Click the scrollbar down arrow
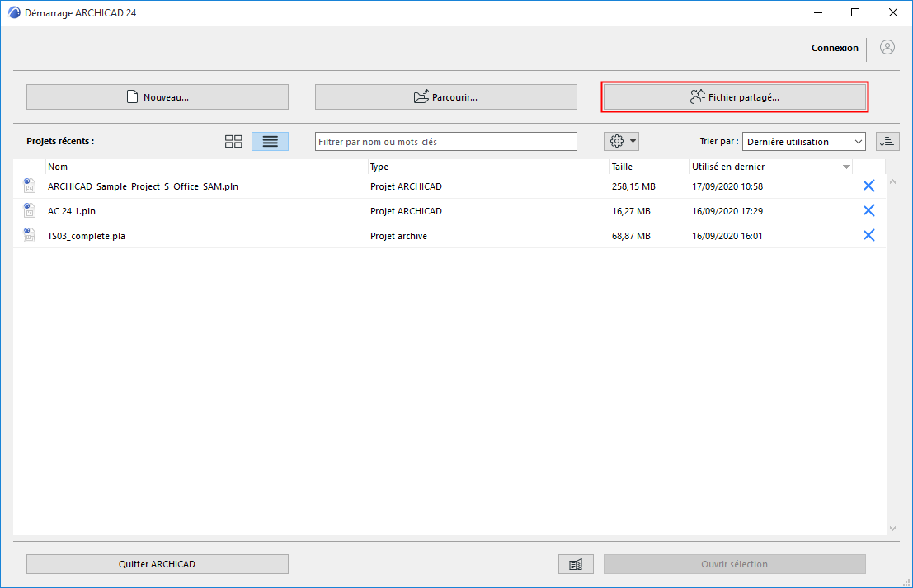The height and width of the screenshot is (588, 913). pos(892,529)
